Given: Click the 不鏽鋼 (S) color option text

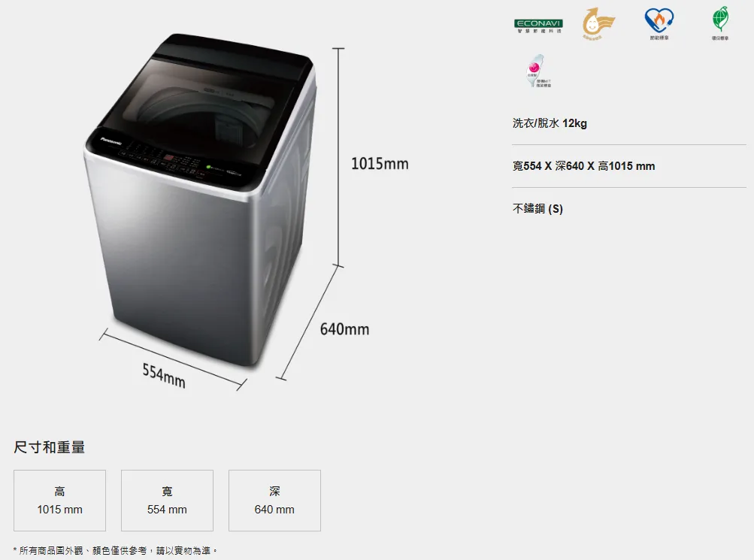Looking at the screenshot, I should [537, 209].
